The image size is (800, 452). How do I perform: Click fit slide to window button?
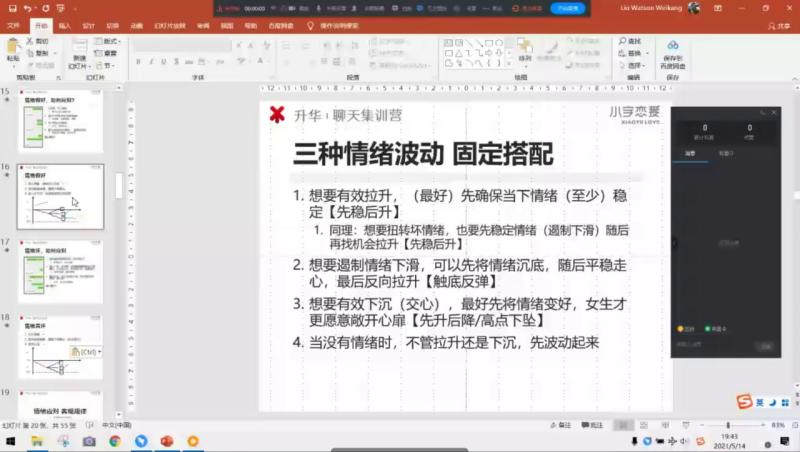795,425
